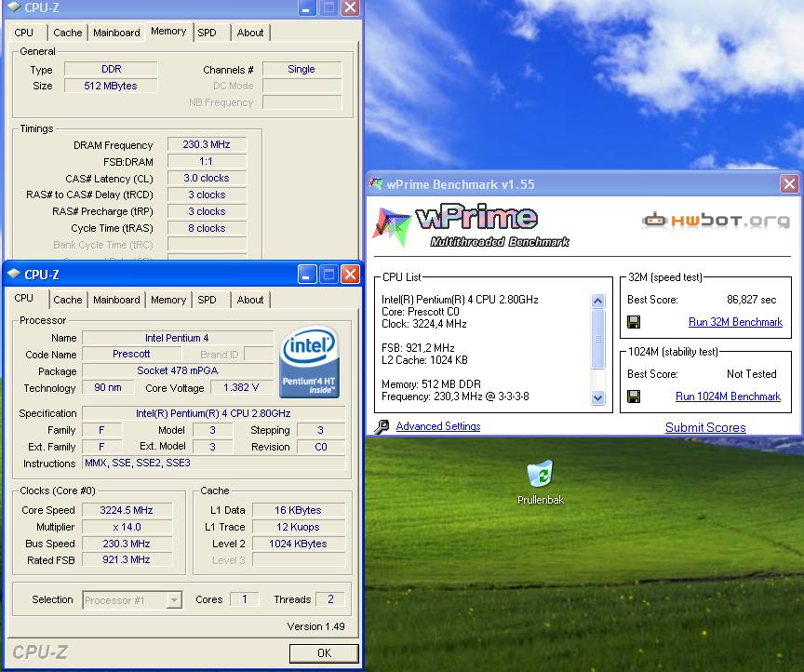Click the memory Size value 512 MBytes
Image resolution: width=804 pixels, height=672 pixels.
click(111, 86)
